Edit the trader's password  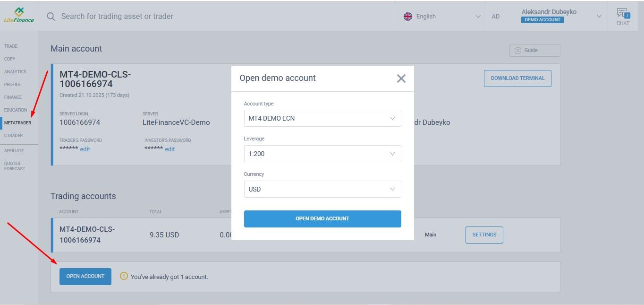(x=85, y=149)
